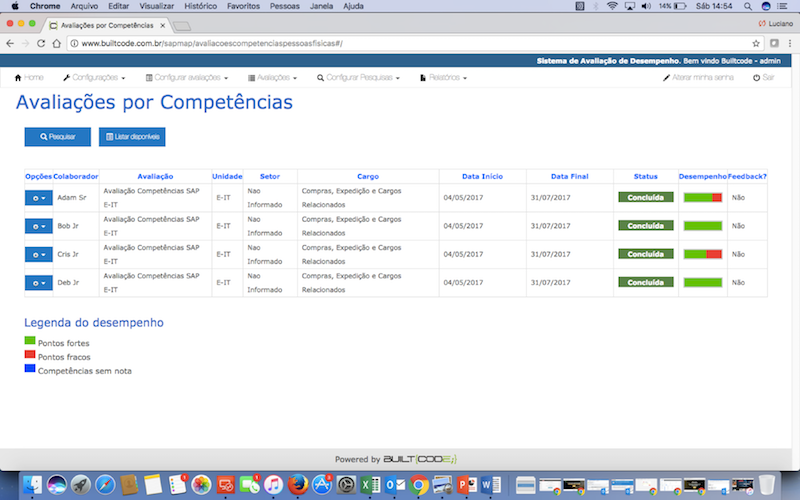
Task: Sort table by Status column header
Action: point(645,177)
